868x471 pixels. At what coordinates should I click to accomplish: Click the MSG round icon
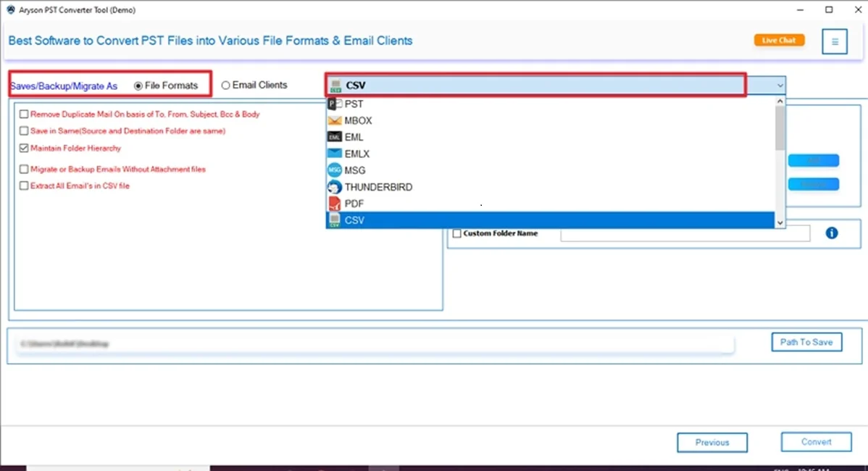pos(334,170)
